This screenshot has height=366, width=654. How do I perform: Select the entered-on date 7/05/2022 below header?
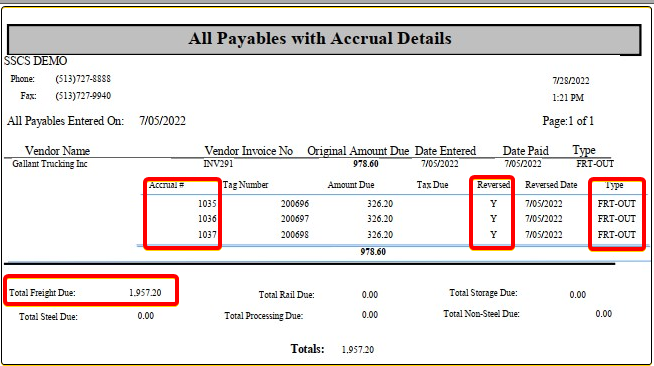click(162, 121)
